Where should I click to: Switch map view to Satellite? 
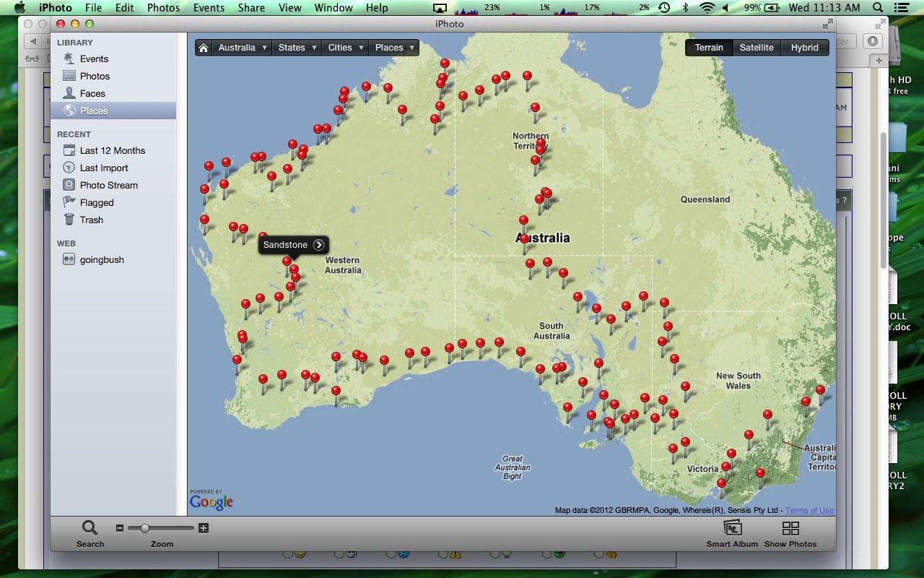[x=756, y=48]
